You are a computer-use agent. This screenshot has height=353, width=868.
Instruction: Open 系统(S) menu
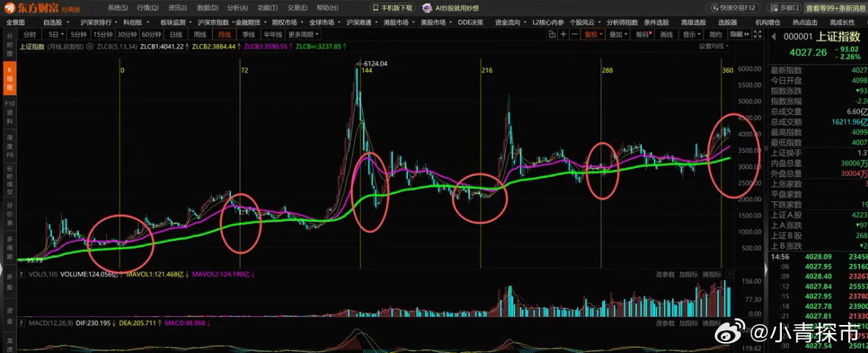click(x=118, y=8)
